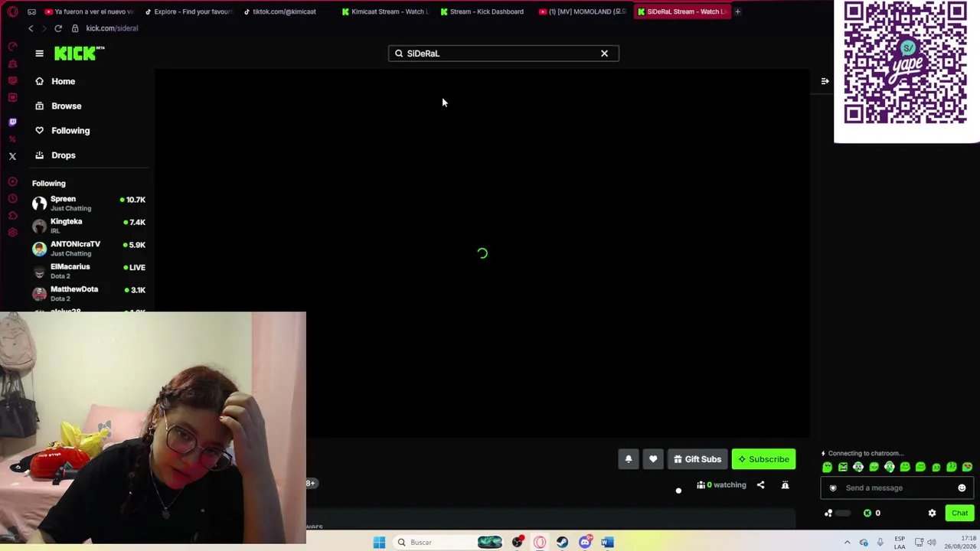This screenshot has height=551, width=980.
Task: Turn on channel notifications bell
Action: [629, 459]
